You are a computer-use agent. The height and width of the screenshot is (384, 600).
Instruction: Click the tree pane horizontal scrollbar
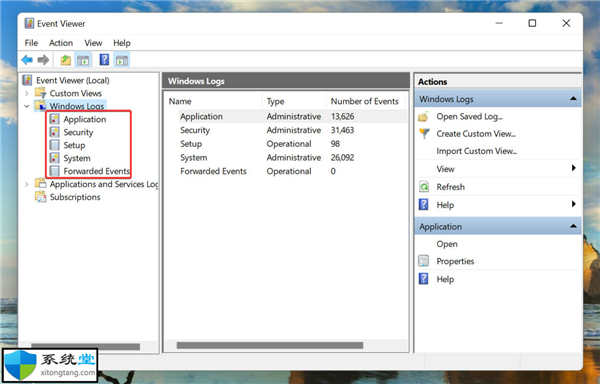(85, 347)
